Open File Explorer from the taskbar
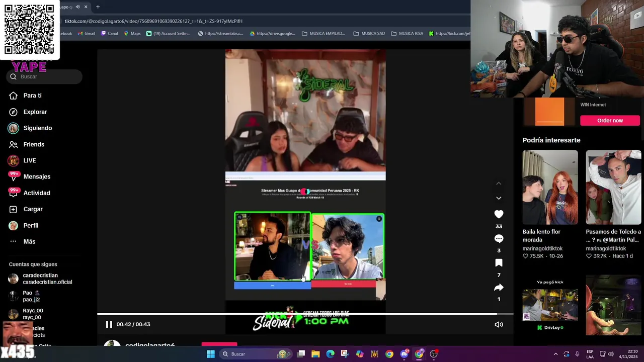 pos(315,354)
